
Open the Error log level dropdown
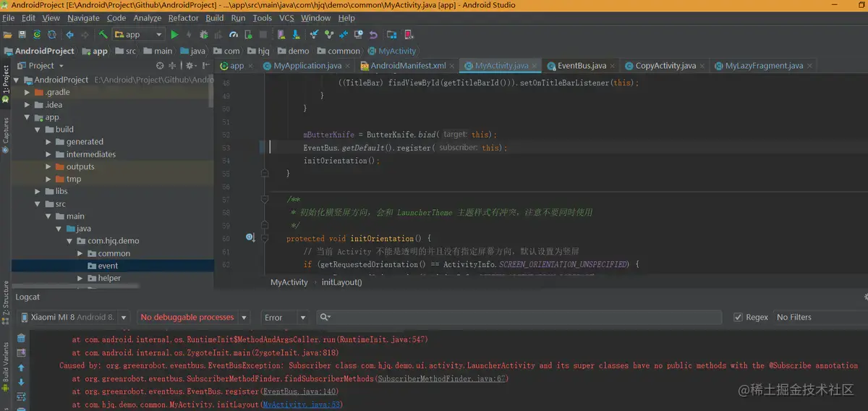(x=284, y=317)
